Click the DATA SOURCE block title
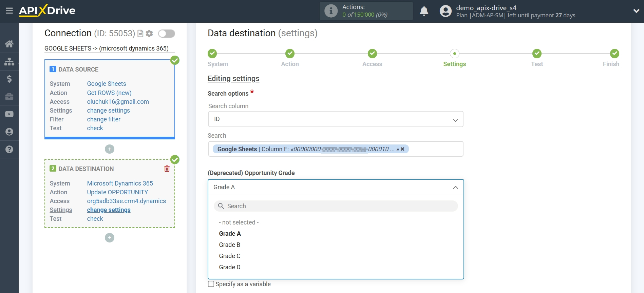This screenshot has height=293, width=644. [78, 70]
